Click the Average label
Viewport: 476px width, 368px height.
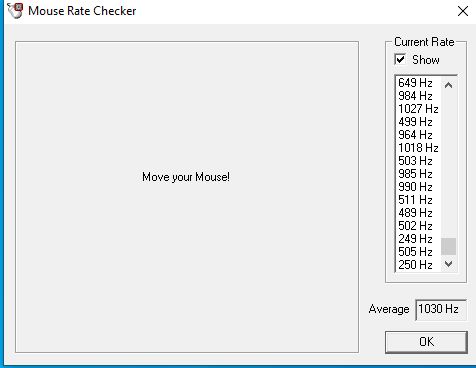pyautogui.click(x=389, y=309)
